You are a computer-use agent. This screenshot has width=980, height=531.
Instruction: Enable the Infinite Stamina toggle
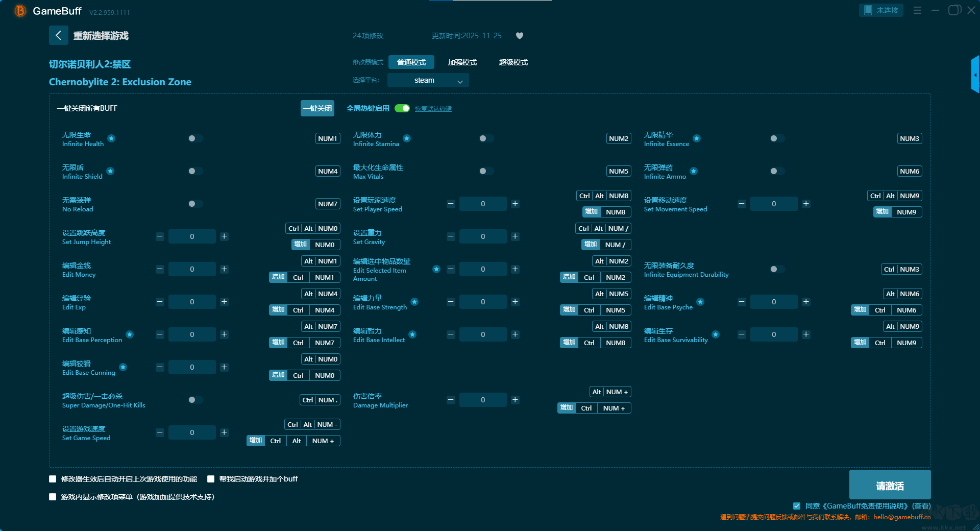(486, 138)
